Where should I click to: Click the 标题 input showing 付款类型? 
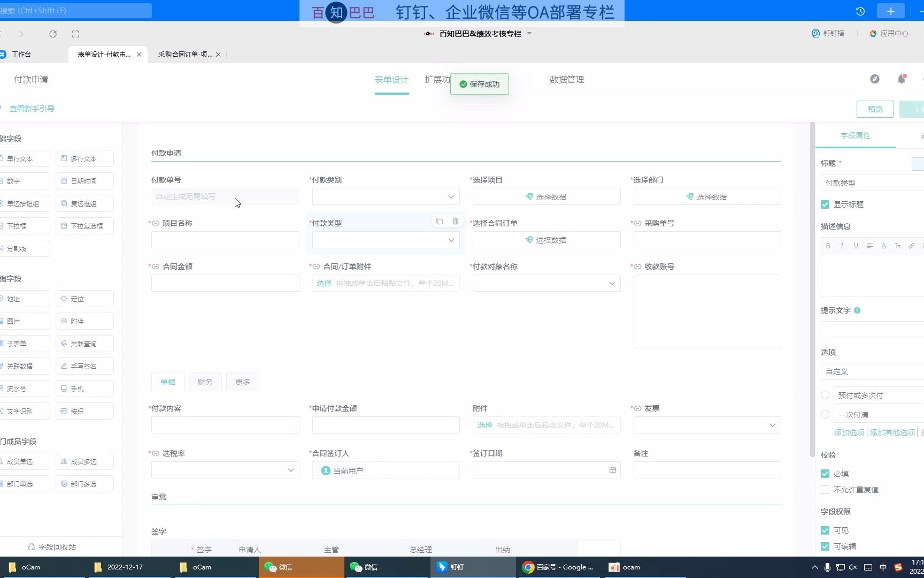tap(872, 183)
